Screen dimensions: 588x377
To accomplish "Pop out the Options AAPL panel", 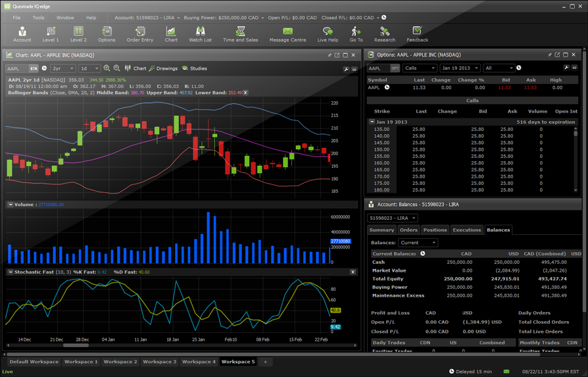I will pyautogui.click(x=557, y=55).
